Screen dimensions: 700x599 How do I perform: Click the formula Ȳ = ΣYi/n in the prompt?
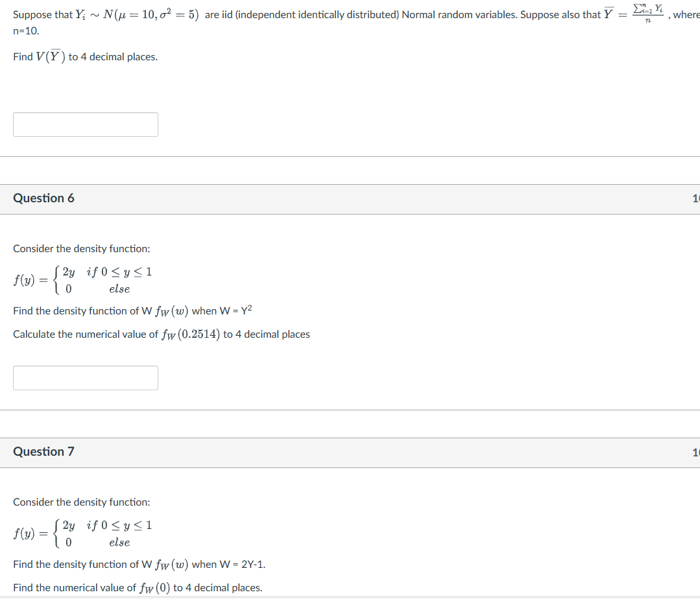pos(634,14)
